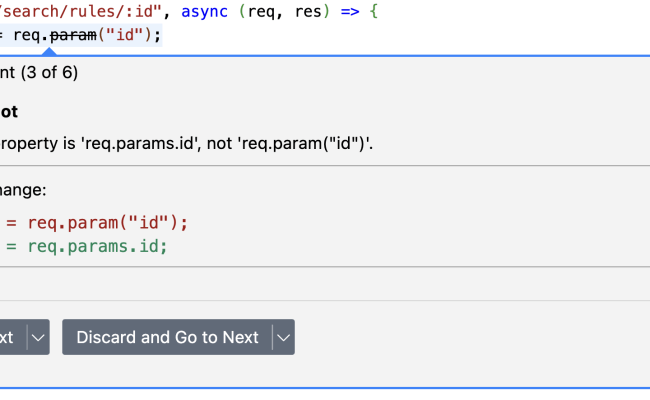Open the Discard and Go to Next dropdown arrow

click(x=284, y=337)
